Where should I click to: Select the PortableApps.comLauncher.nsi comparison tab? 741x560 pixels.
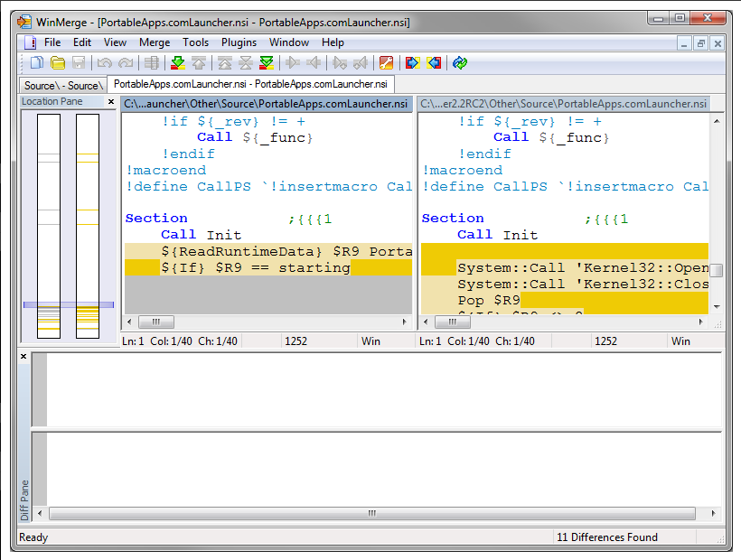(250, 84)
